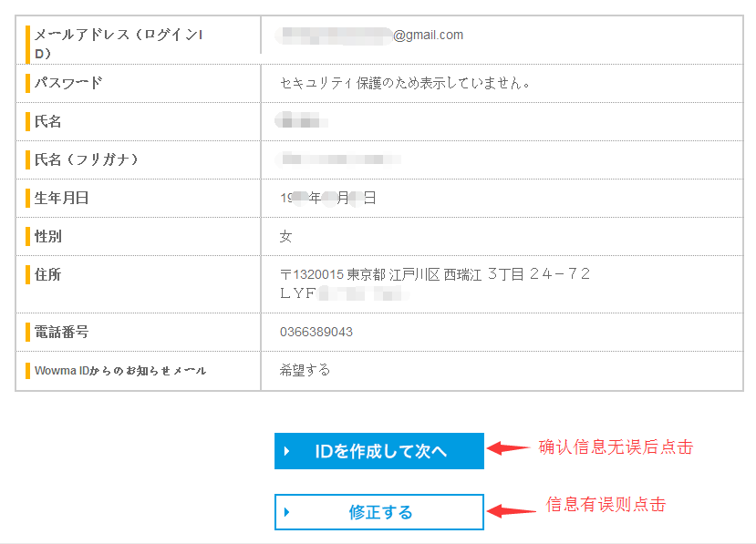The height and width of the screenshot is (544, 756).
Task: Click the phone number 0366389043
Action: tap(316, 333)
